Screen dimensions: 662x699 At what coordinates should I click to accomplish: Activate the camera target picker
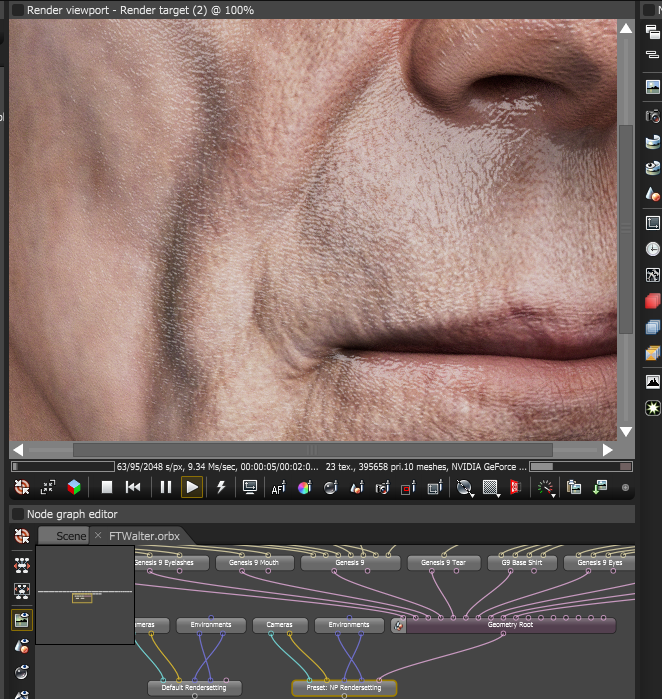click(383, 488)
